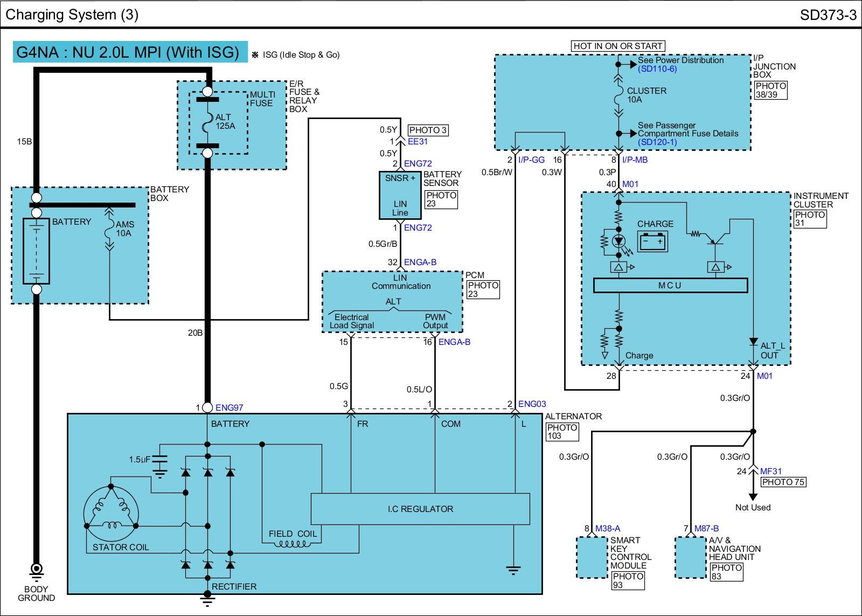Click the MF31 connector label
Screen dimensions: 862x616
coord(770,471)
